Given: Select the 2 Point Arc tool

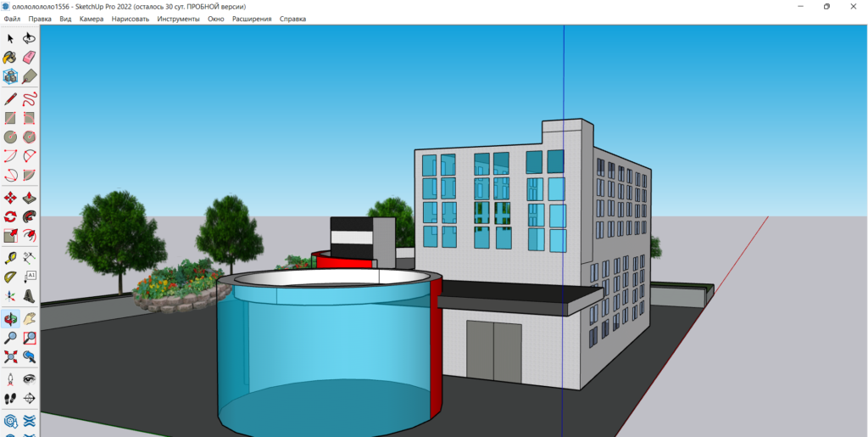Looking at the screenshot, I should pos(30,155).
